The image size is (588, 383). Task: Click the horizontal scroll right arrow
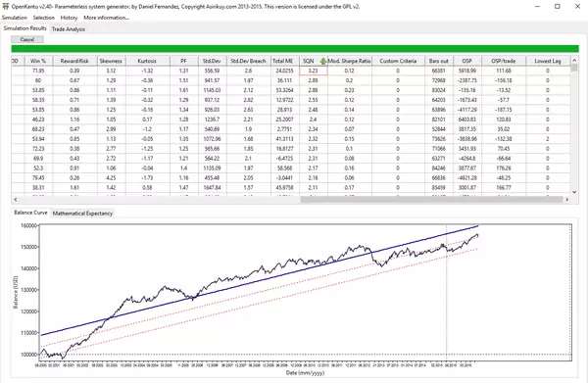pos(567,200)
